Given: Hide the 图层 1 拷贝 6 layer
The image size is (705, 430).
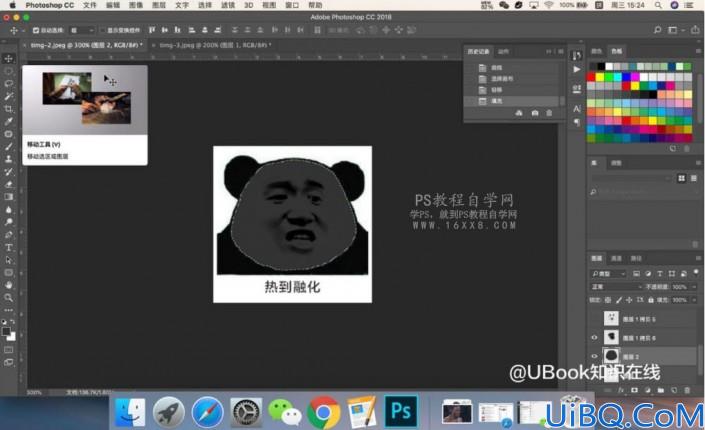Looking at the screenshot, I should point(594,337).
